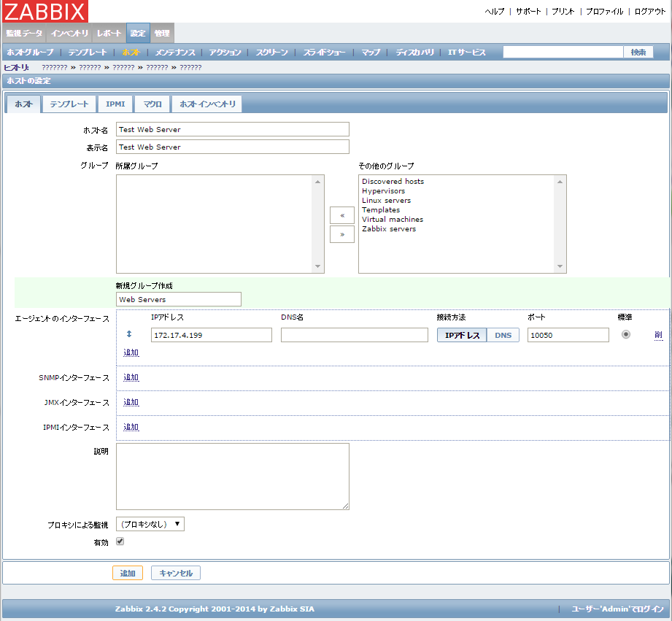Switch connection method to DNS
Screen dimensions: 672x621
(503, 335)
